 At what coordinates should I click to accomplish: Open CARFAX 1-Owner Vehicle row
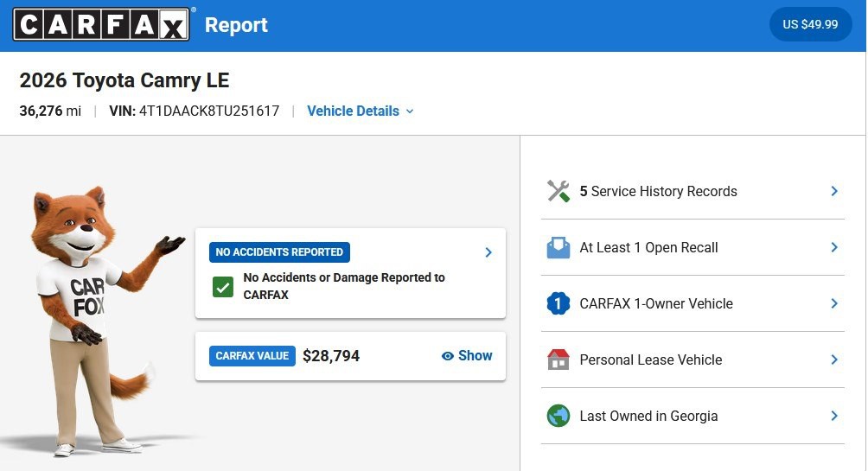692,303
